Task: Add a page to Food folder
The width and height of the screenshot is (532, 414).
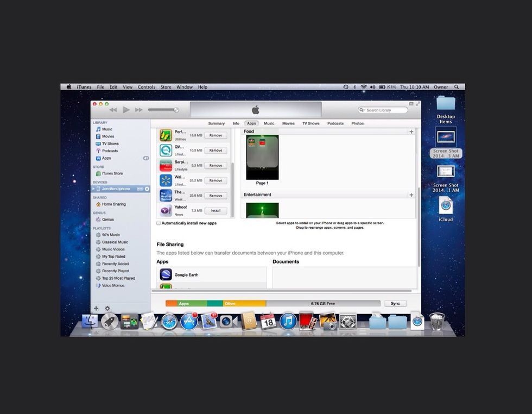Action: [x=411, y=131]
